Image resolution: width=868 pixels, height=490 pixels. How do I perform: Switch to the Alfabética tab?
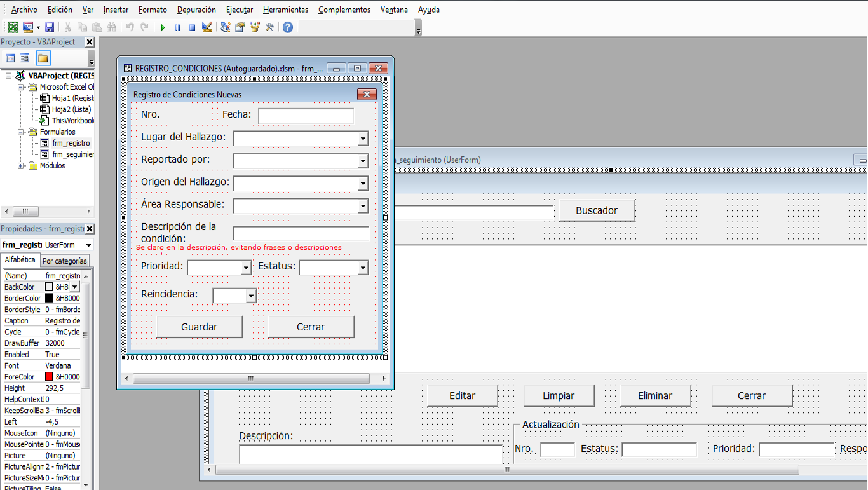[20, 260]
